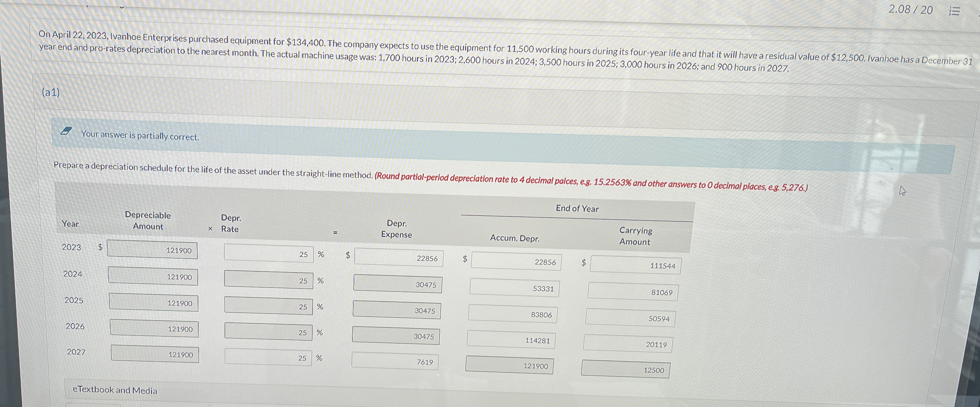
Task: Open eTextbook and Media link
Action: pyautogui.click(x=115, y=390)
